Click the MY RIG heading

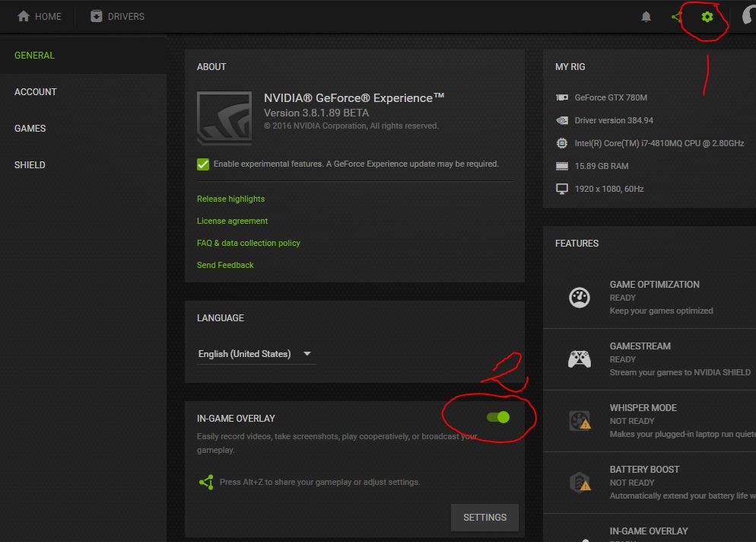570,67
